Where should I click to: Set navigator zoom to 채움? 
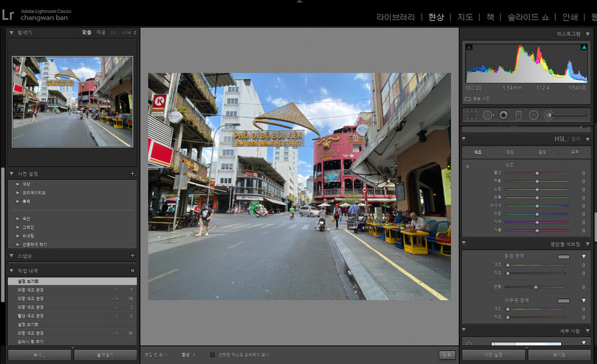coord(101,33)
